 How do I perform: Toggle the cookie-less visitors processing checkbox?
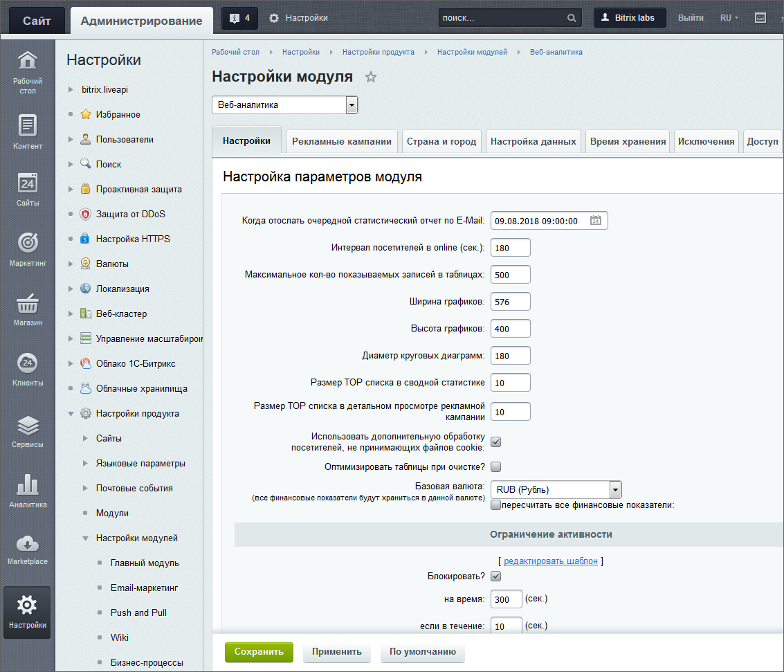pyautogui.click(x=495, y=442)
